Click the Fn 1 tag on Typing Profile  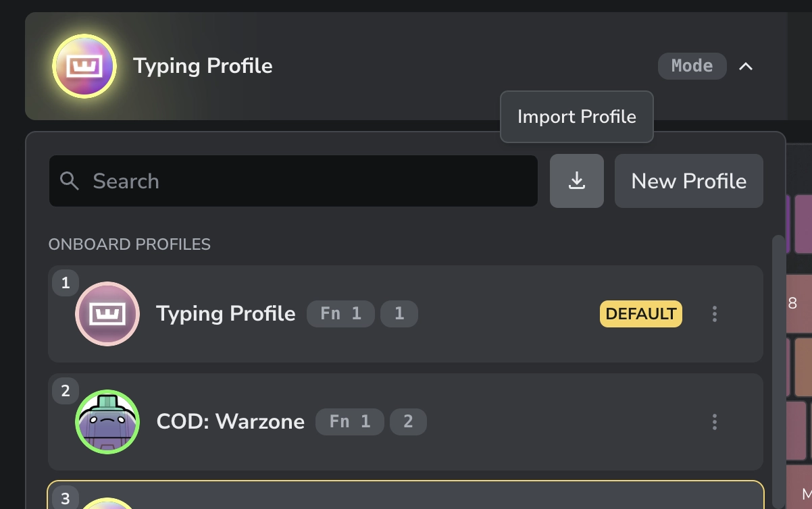[x=340, y=314]
